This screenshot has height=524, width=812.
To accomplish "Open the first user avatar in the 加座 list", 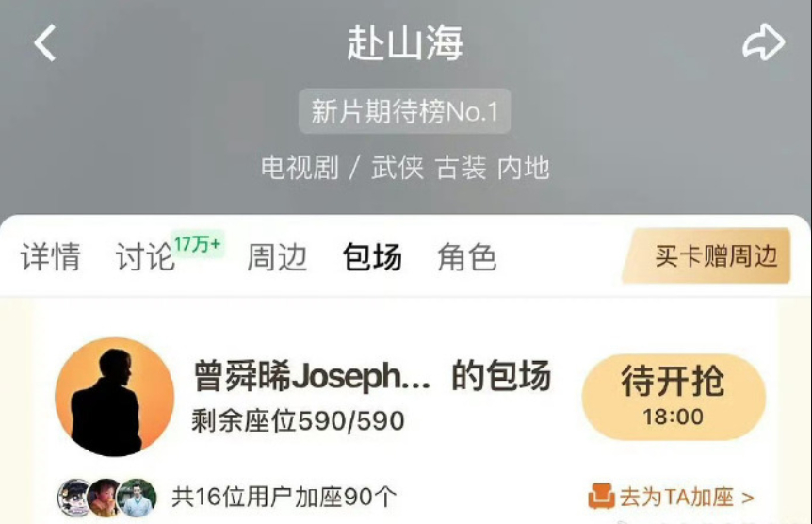I will coord(75,498).
